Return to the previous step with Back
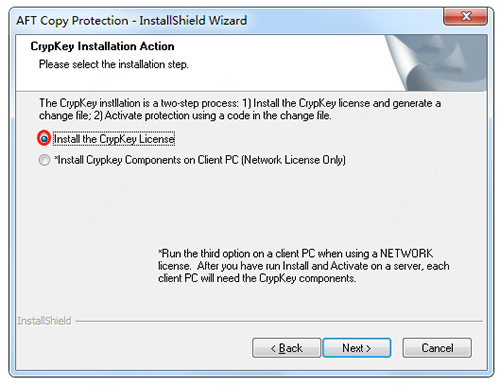This screenshot has height=387, width=500. (x=286, y=348)
